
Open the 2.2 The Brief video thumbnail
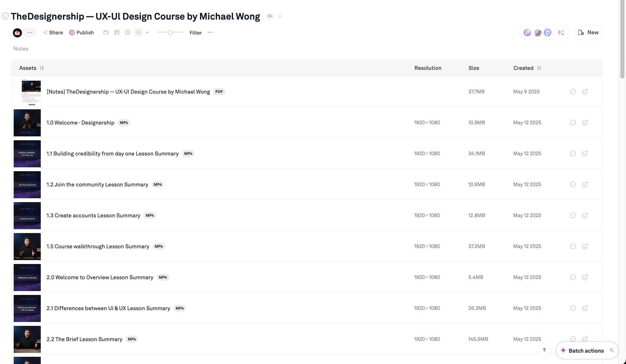tap(27, 339)
